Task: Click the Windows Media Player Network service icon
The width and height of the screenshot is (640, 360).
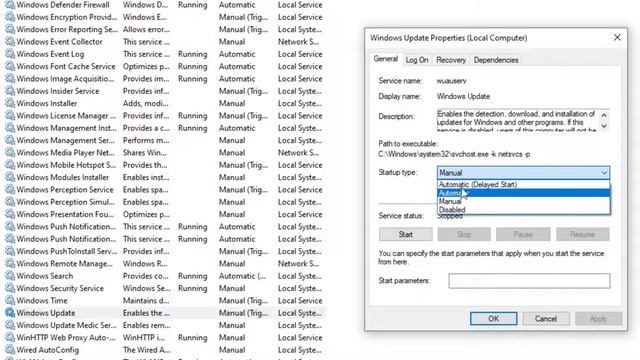Action: [x=10, y=153]
